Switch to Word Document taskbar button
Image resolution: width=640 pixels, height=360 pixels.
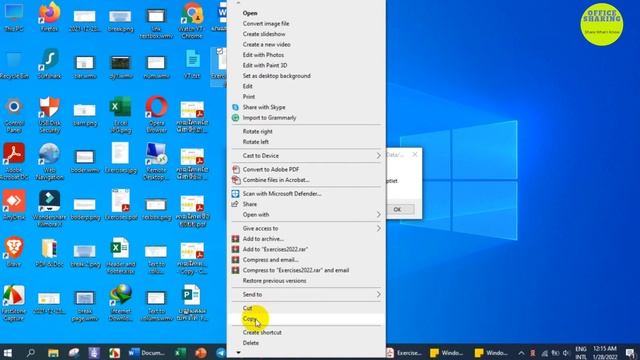(x=147, y=353)
